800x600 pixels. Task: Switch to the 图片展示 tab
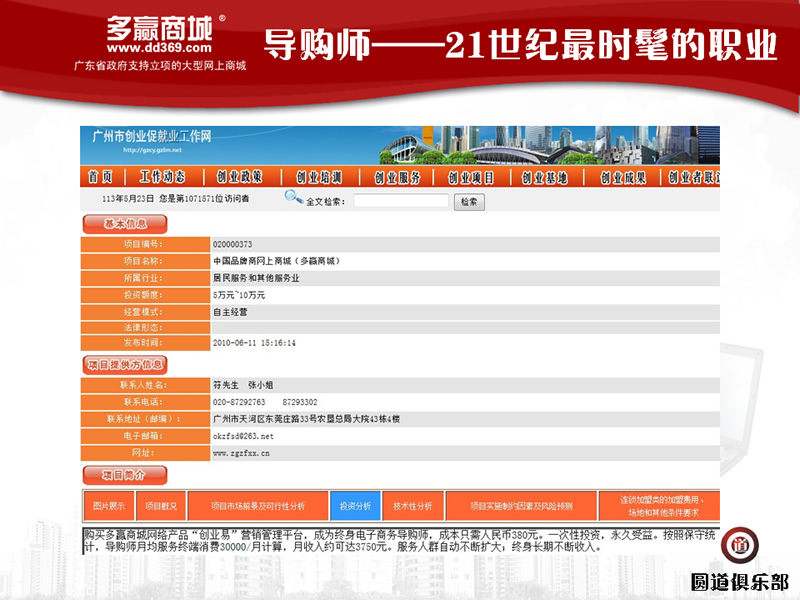(104, 506)
